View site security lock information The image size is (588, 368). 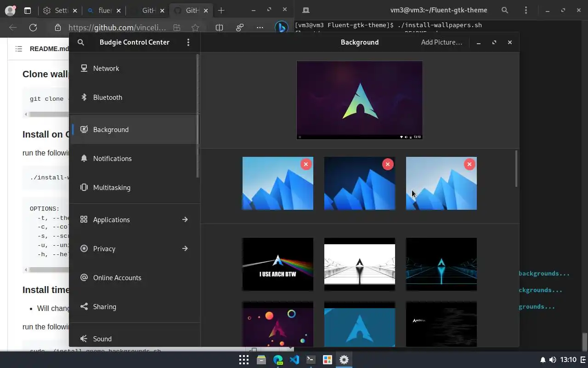57,28
